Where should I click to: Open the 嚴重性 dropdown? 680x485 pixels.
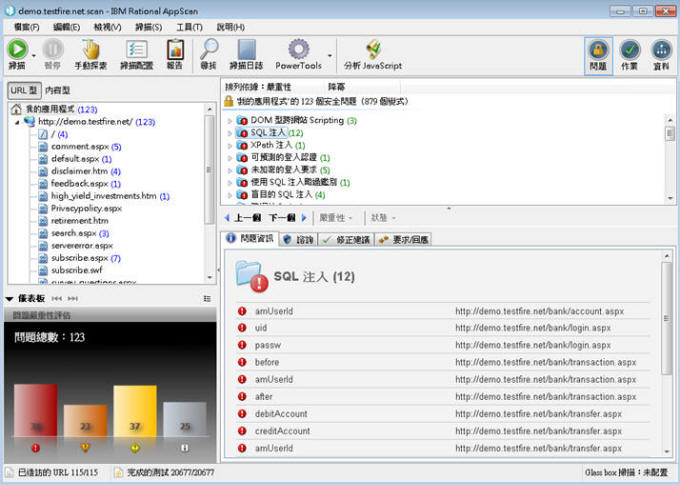(x=336, y=218)
